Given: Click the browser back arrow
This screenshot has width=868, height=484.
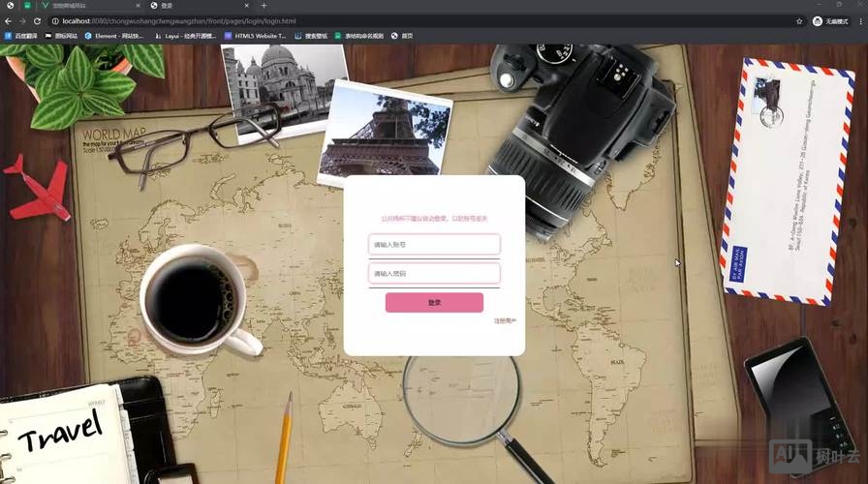Looking at the screenshot, I should [9, 20].
